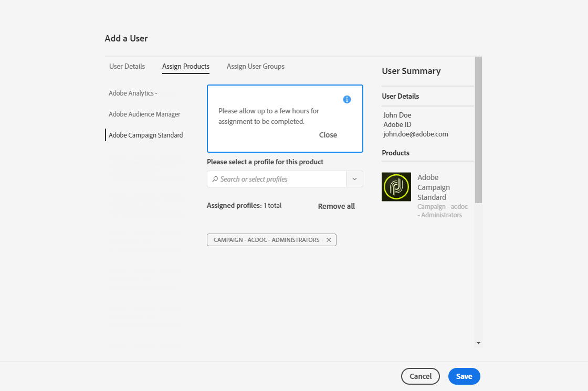
Task: Click the Assigned profiles: 1 total label
Action: (244, 205)
